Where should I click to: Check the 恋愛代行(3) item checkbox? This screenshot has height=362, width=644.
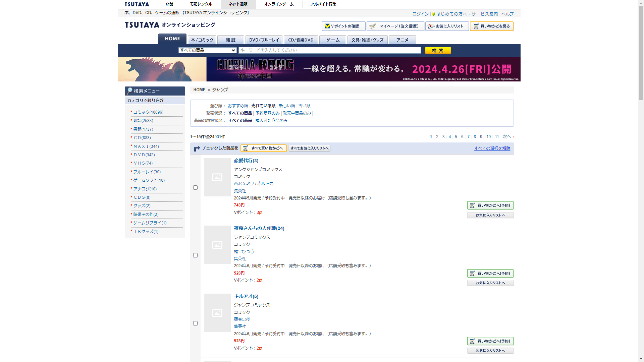(x=195, y=188)
